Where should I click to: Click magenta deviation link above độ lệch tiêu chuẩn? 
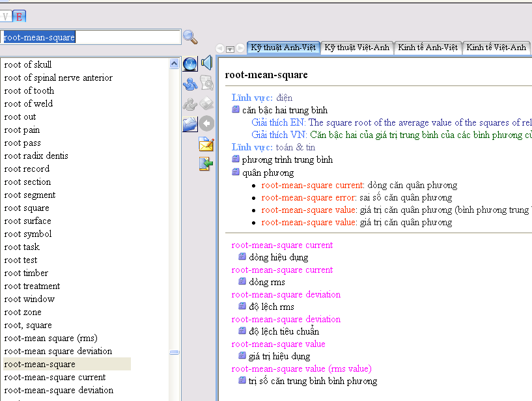tap(286, 320)
